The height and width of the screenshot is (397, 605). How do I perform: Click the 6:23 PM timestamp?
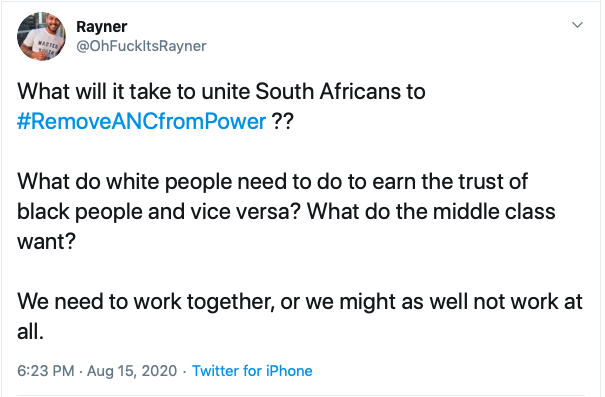pyautogui.click(x=46, y=371)
